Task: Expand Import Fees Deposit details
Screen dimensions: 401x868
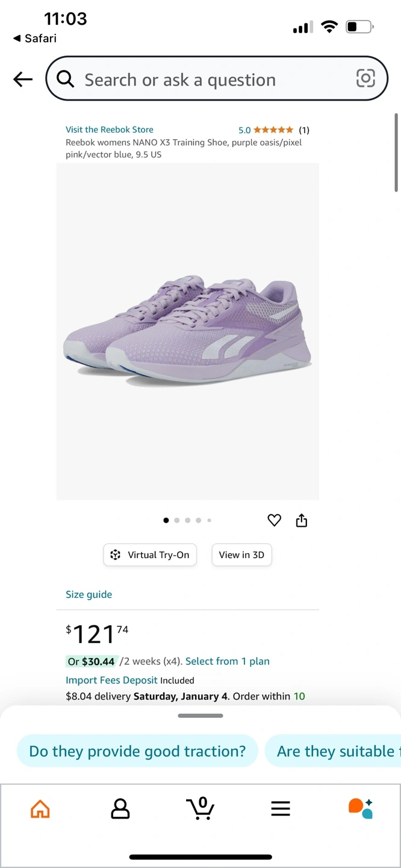Action: pos(111,680)
